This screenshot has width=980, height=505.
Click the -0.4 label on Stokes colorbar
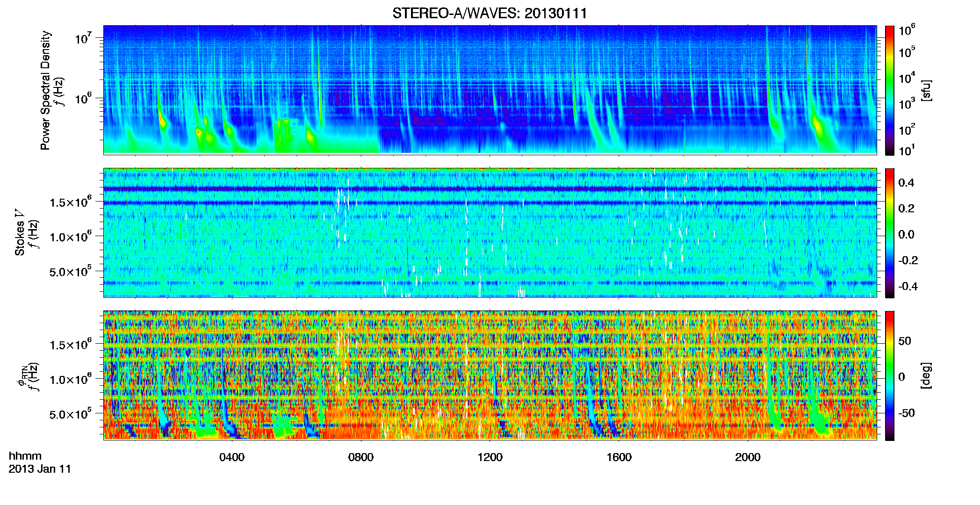pyautogui.click(x=908, y=286)
